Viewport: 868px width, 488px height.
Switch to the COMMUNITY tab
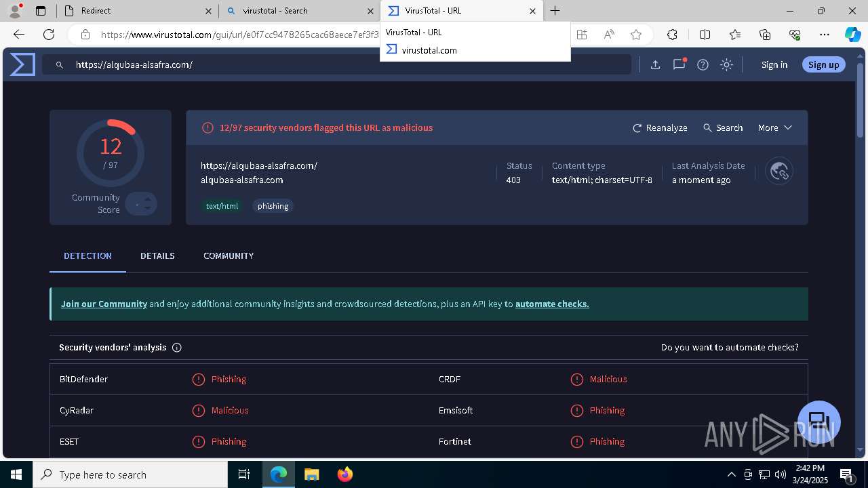pos(229,256)
